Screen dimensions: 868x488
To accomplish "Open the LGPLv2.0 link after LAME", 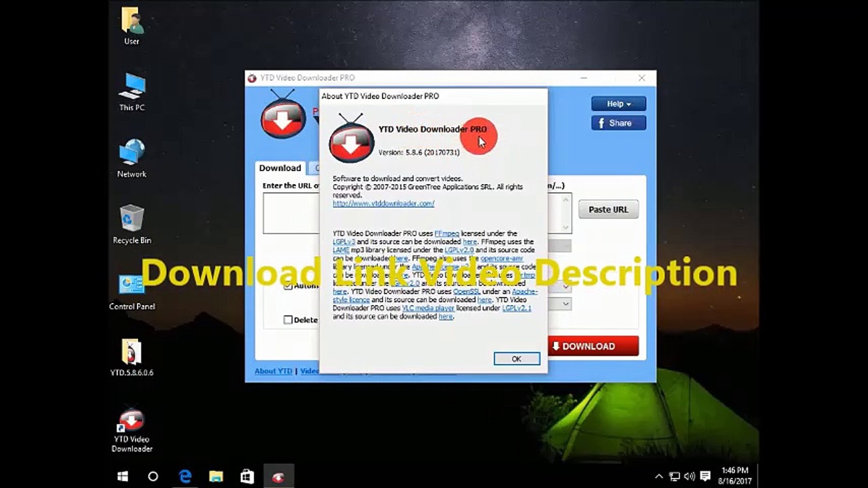I will (459, 250).
